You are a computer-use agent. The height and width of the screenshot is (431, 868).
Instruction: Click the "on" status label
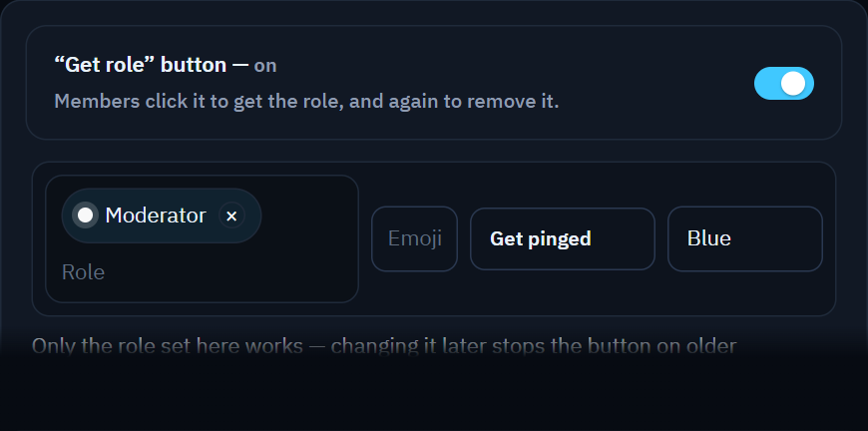(x=265, y=66)
